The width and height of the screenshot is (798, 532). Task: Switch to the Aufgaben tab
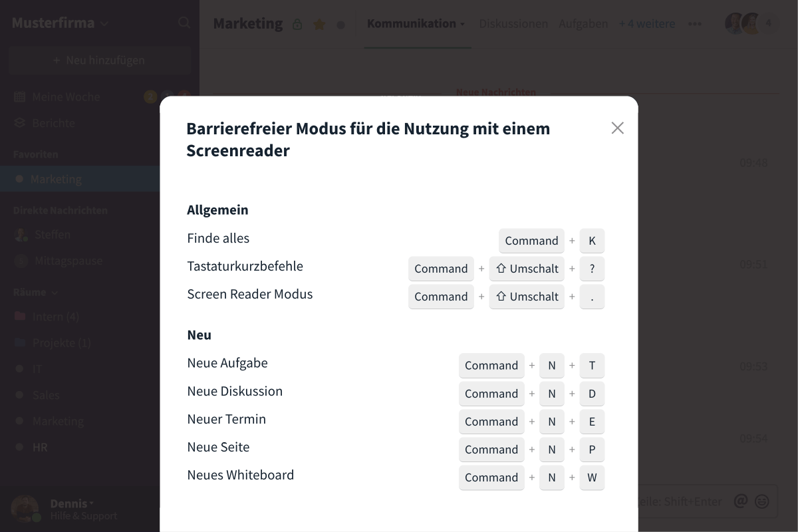(x=583, y=24)
